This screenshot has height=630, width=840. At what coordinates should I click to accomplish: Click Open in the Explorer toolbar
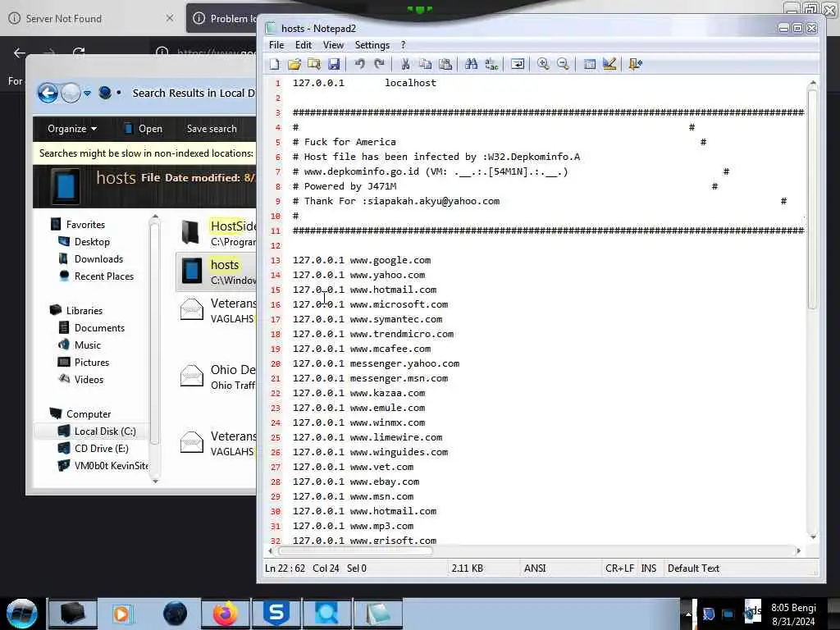(144, 129)
